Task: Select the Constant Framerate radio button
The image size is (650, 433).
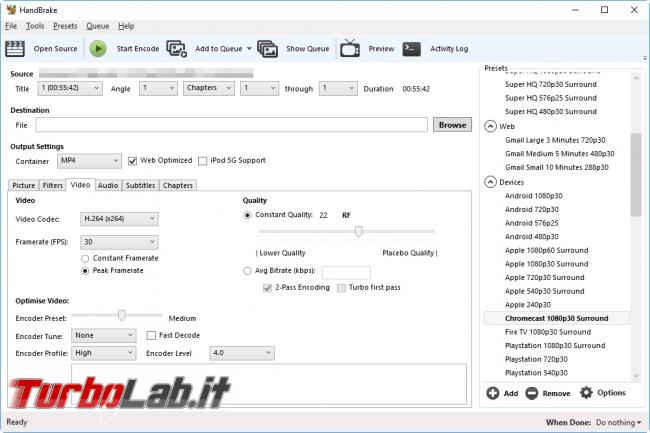Action: (x=85, y=259)
